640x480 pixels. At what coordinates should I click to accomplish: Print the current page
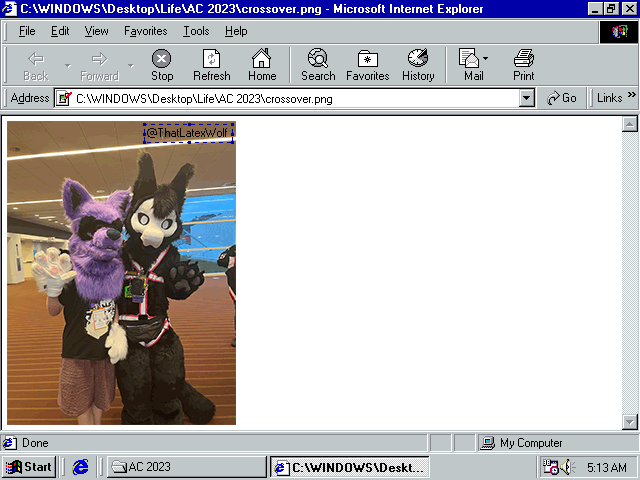point(524,64)
